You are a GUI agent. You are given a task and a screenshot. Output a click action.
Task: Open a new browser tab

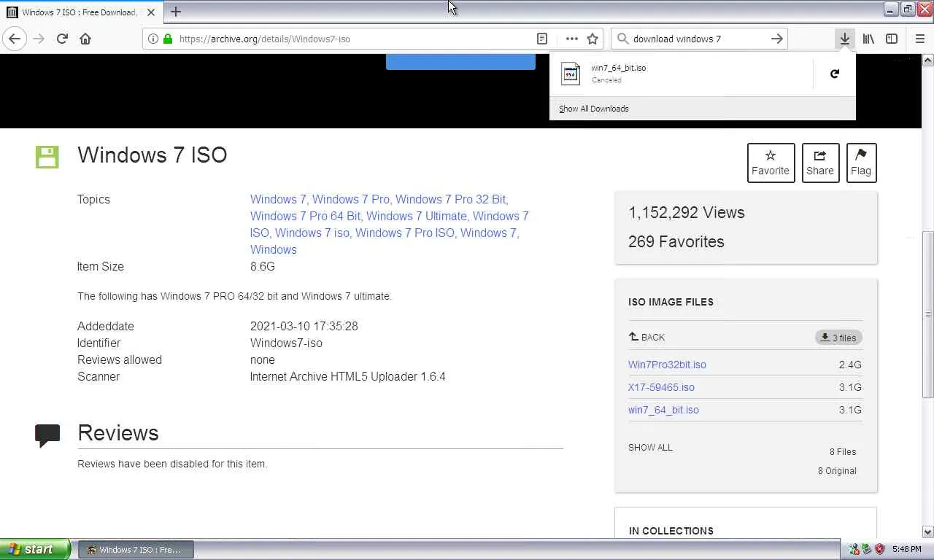point(176,12)
